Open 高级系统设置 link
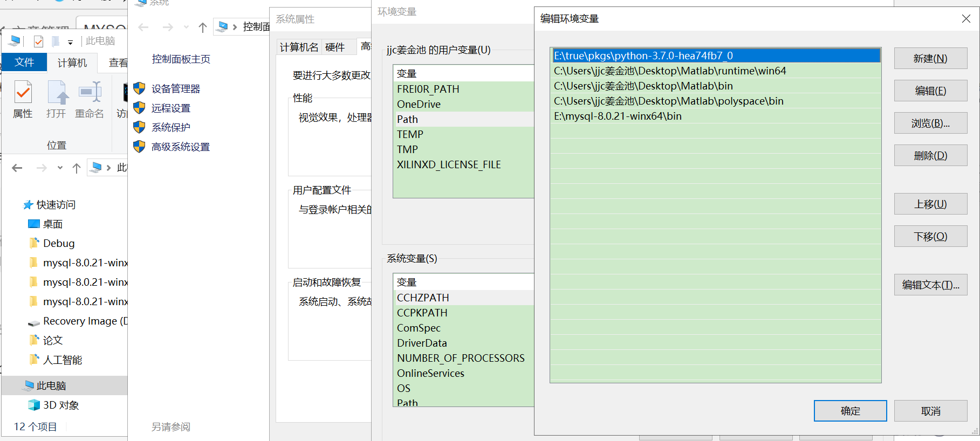This screenshot has height=441, width=980. tap(181, 147)
